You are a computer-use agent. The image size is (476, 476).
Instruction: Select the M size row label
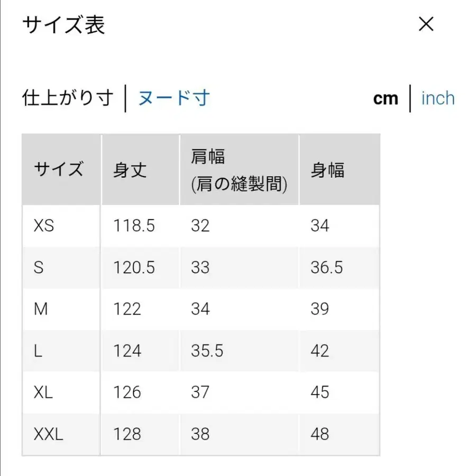41,309
